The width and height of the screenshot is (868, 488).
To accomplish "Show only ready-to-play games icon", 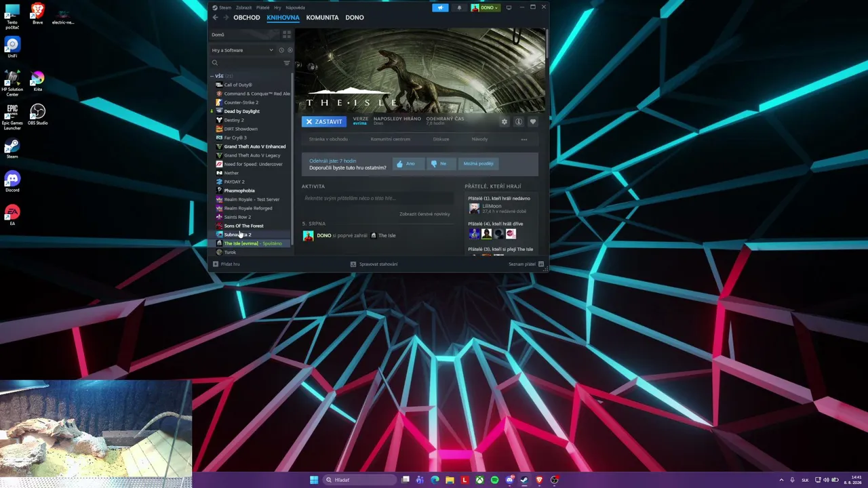I will (290, 50).
